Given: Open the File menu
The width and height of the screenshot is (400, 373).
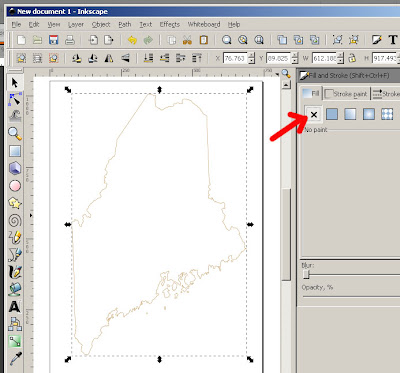Looking at the screenshot, I should (x=16, y=24).
